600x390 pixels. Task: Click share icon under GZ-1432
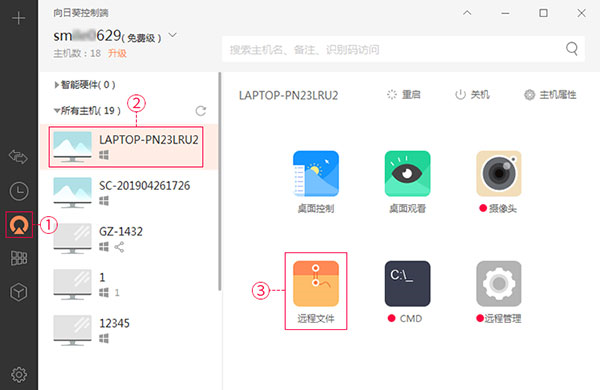coord(119,247)
